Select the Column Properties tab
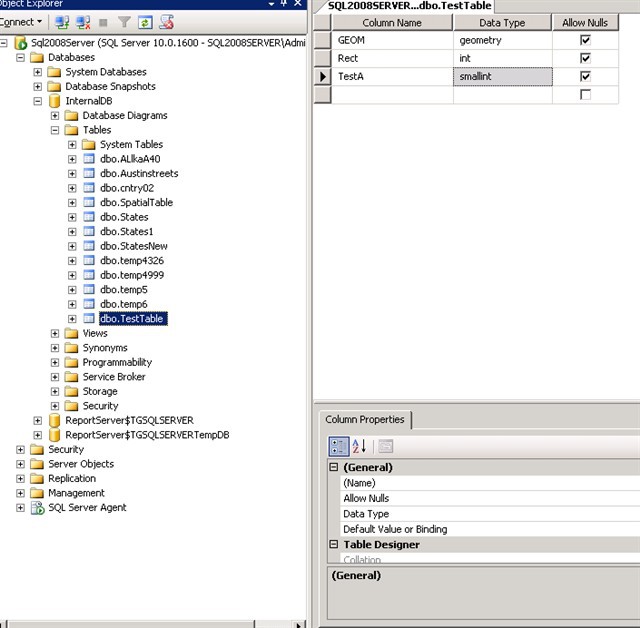640x628 pixels. pyautogui.click(x=365, y=420)
